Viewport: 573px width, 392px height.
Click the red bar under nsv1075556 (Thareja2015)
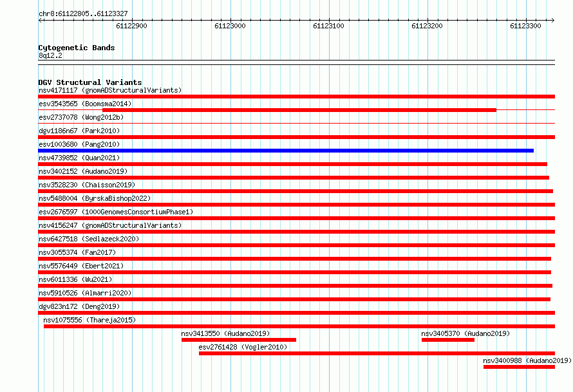pyautogui.click(x=299, y=326)
